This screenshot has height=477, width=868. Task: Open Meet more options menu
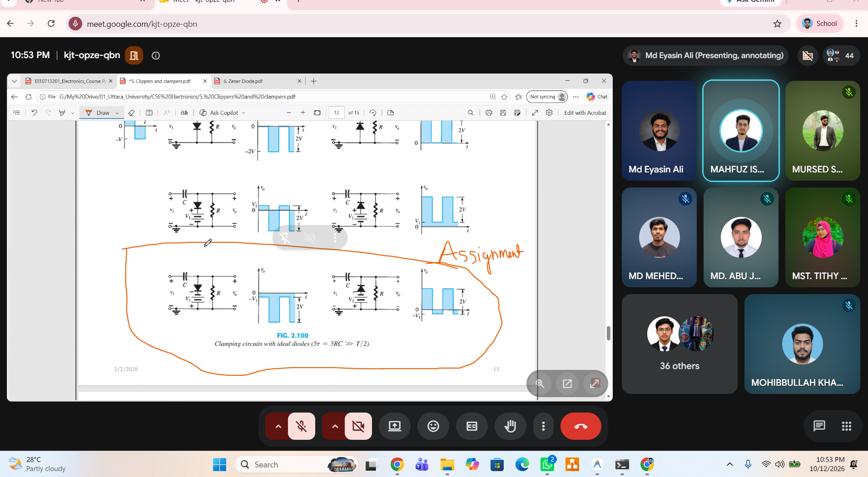pos(543,426)
